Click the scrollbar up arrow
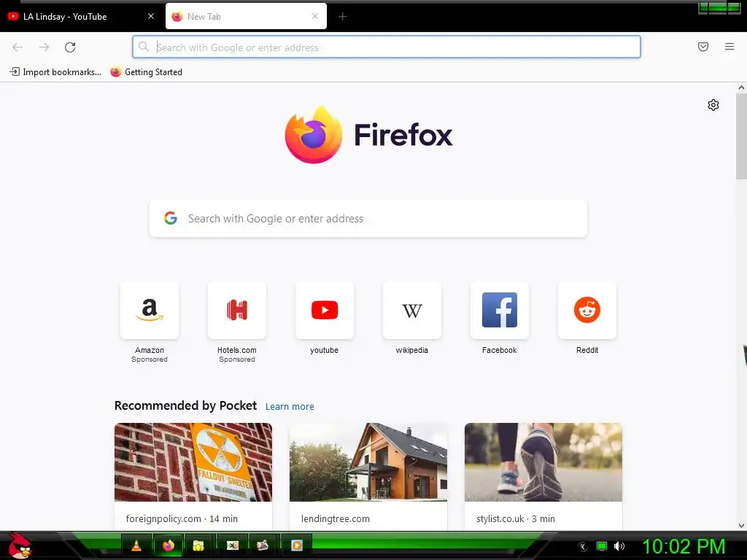This screenshot has width=747, height=560. point(741,87)
